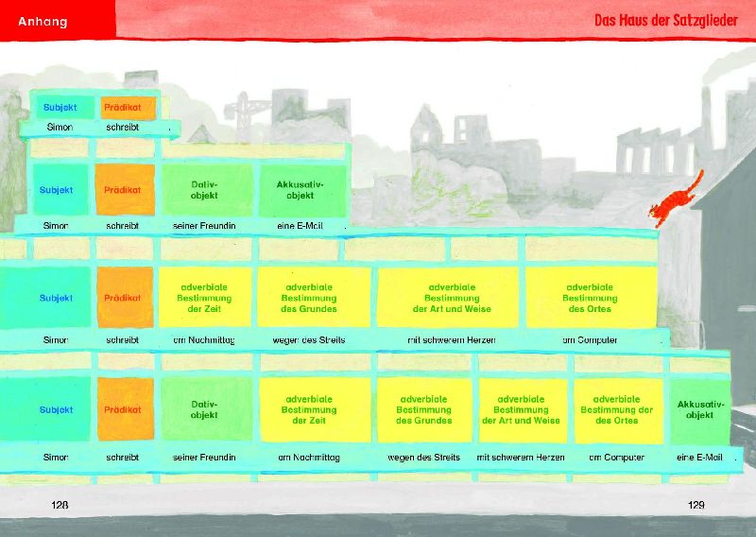Click the bottom-row orange Prädikat box
Screen dimensions: 756x537
[126, 408]
